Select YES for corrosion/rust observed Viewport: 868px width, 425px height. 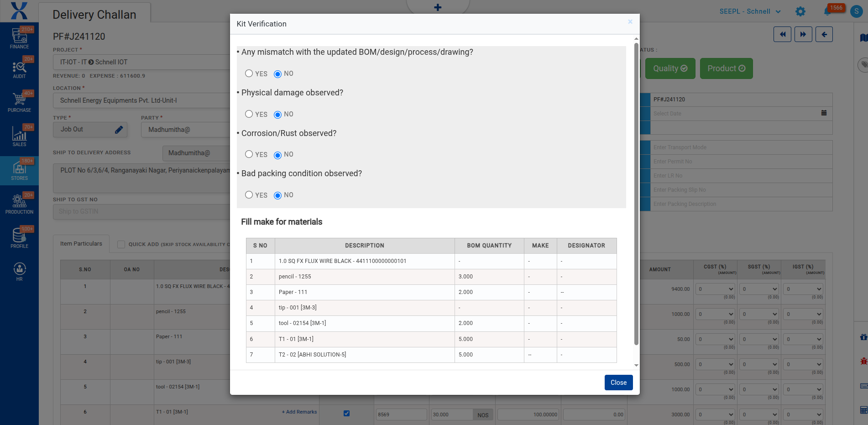coord(249,154)
